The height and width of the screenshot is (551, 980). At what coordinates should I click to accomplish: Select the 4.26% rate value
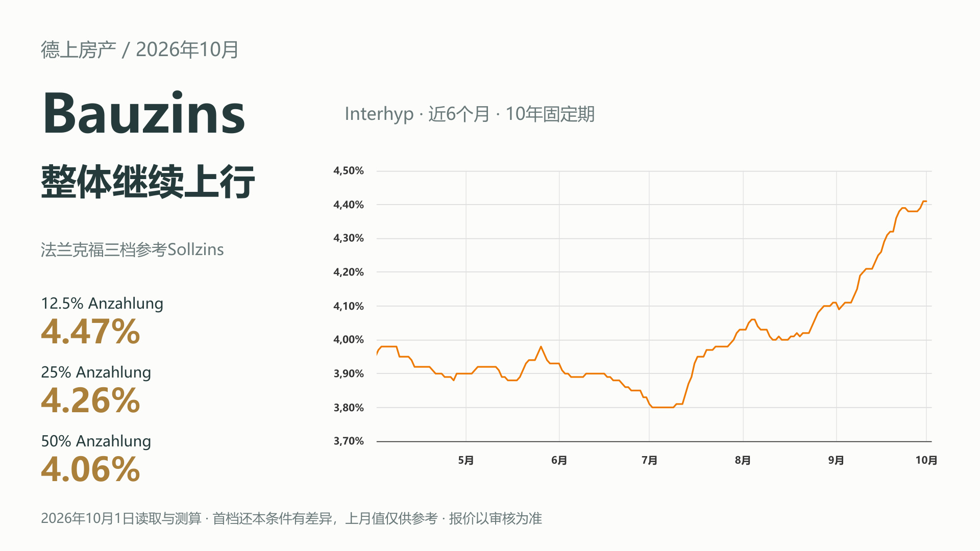point(90,400)
